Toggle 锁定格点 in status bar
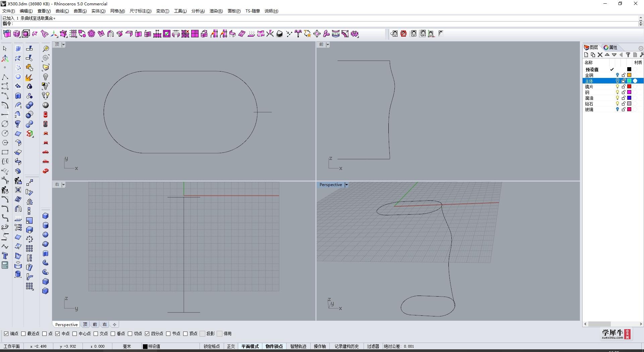This screenshot has height=352, width=644. coord(212,346)
